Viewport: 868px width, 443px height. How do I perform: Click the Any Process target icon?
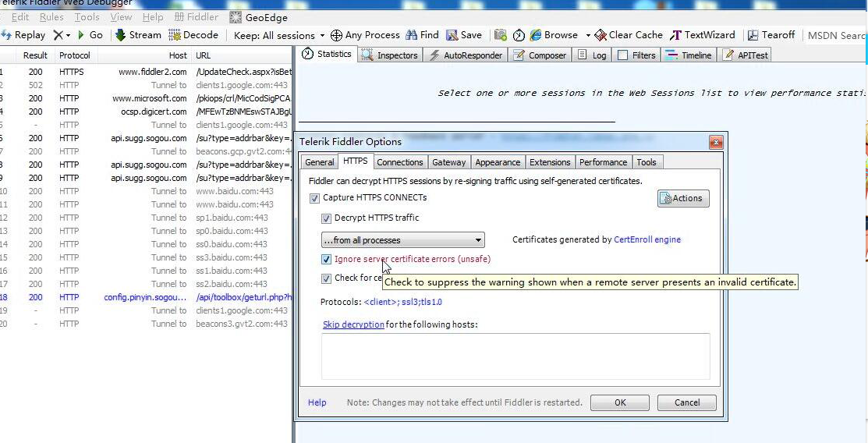coord(336,35)
